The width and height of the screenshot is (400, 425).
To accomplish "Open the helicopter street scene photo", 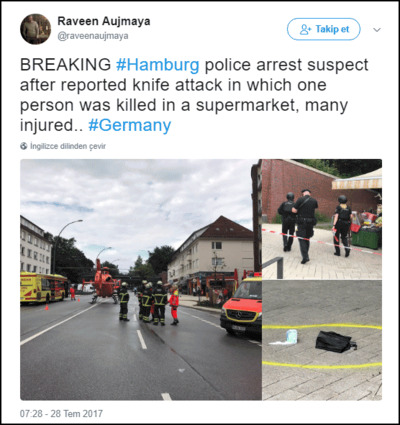I will [141, 279].
